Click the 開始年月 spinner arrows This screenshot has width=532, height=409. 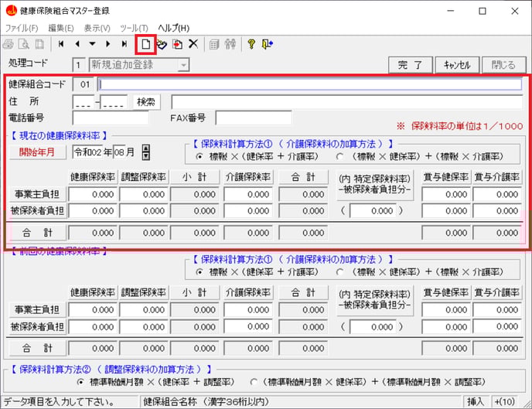[146, 152]
